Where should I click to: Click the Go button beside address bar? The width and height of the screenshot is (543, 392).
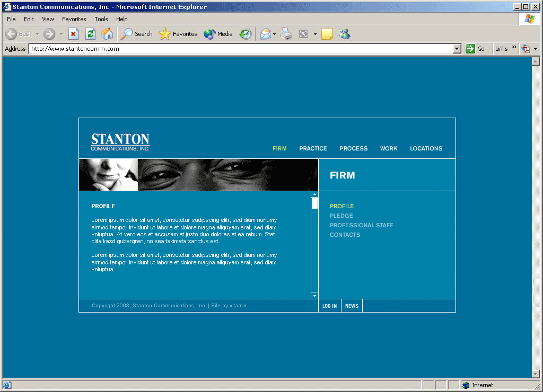click(475, 49)
